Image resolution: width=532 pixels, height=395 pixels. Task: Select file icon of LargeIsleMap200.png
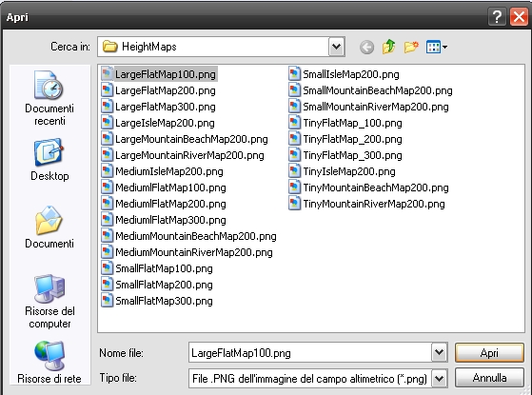coord(107,123)
